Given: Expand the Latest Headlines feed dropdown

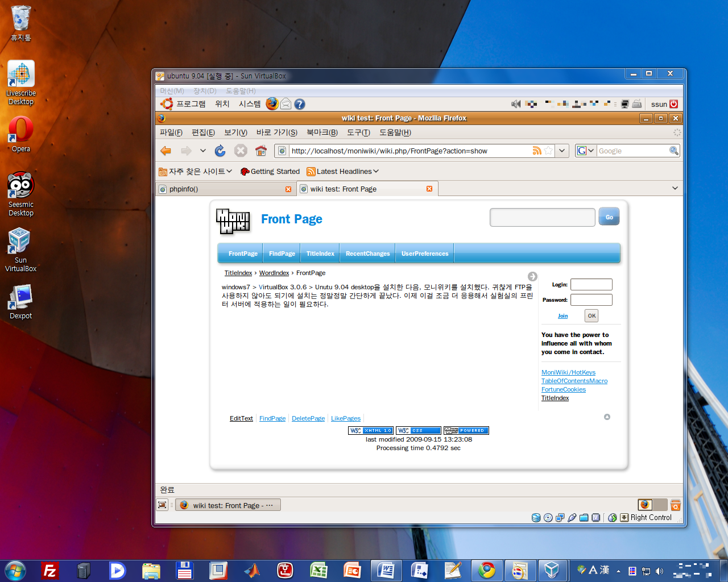Looking at the screenshot, I should [x=376, y=171].
